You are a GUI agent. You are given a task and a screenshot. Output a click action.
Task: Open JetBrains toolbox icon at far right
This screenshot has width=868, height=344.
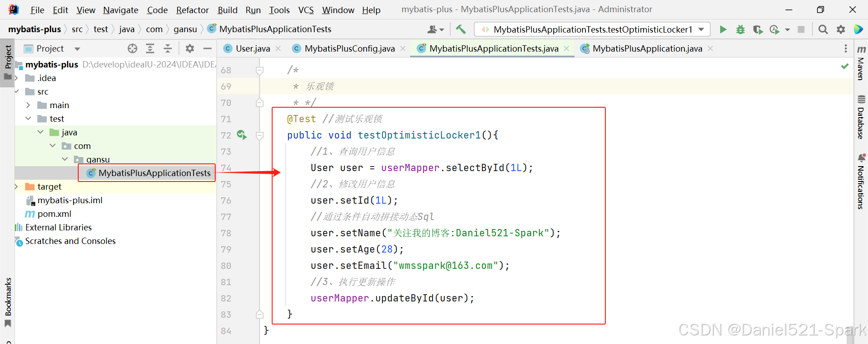point(859,29)
